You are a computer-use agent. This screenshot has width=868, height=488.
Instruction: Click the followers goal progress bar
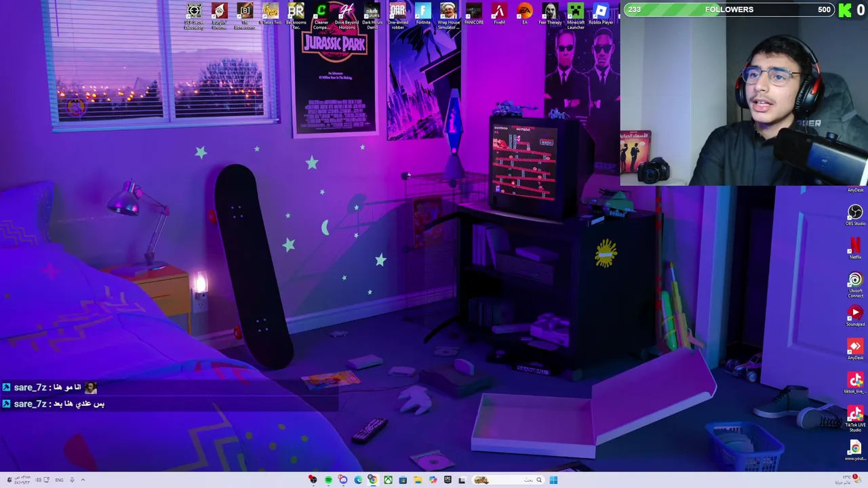coord(729,9)
